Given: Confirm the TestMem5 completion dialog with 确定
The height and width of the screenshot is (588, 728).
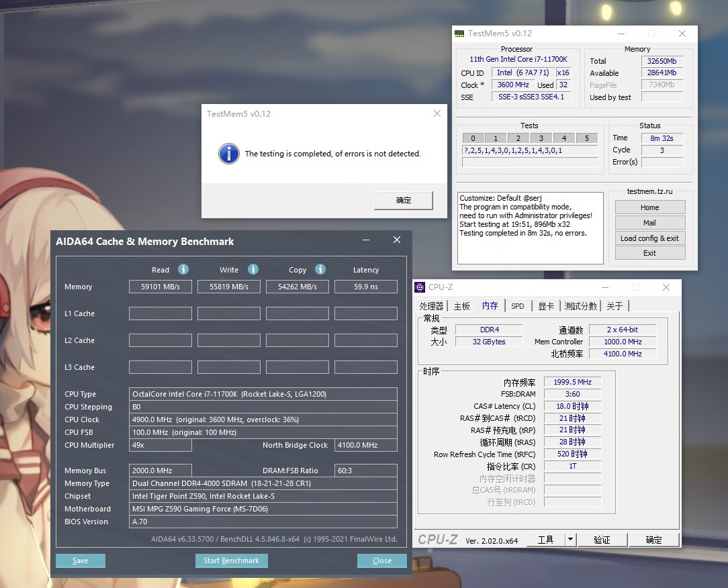Looking at the screenshot, I should [x=404, y=200].
